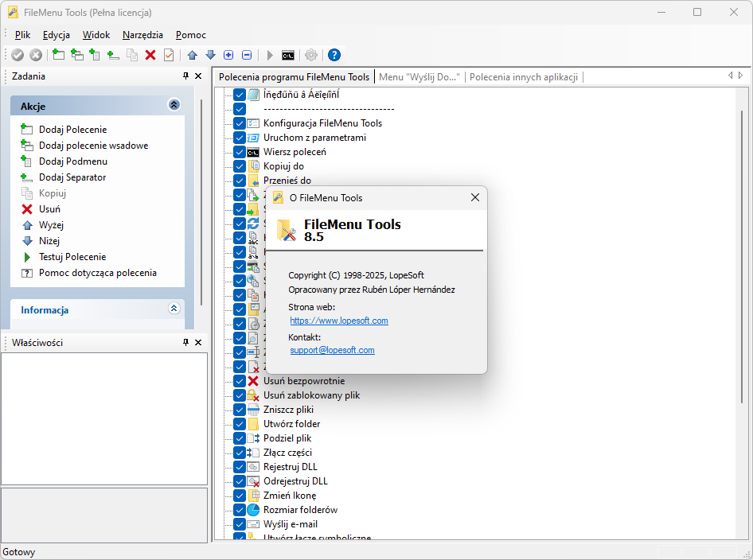Uncheck the Wiersz poleceń checkbox

point(240,152)
